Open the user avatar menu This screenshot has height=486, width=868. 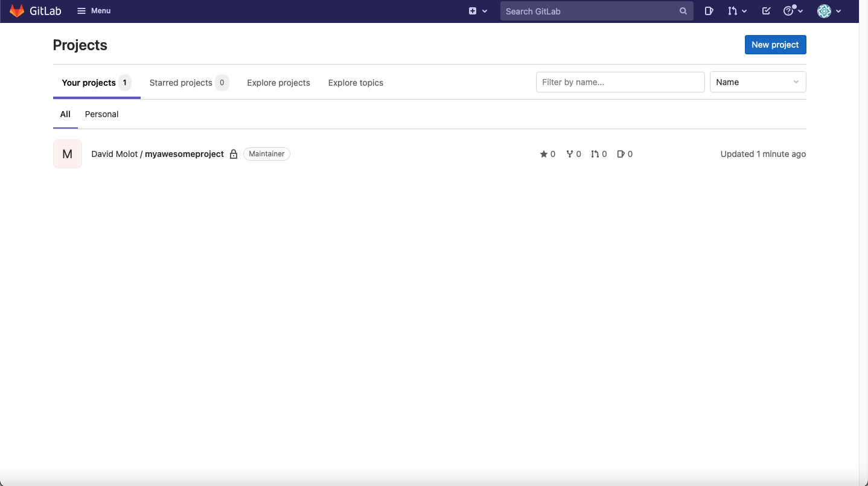point(829,11)
